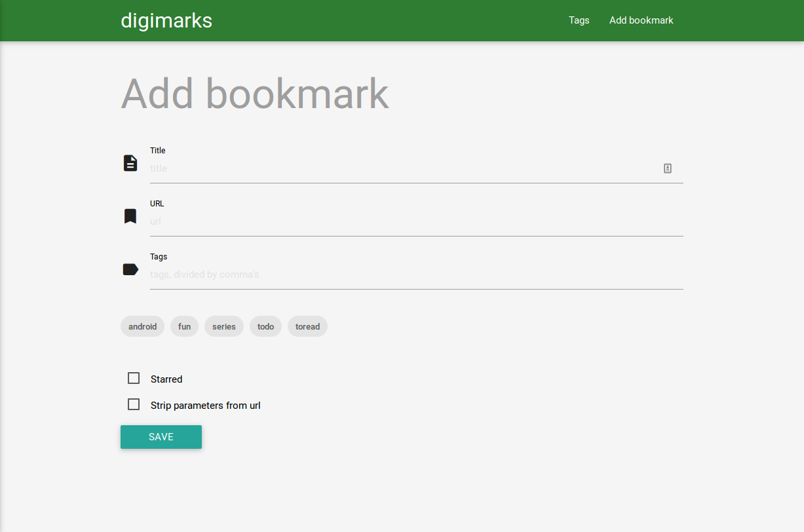The image size is (804, 532).
Task: Select the fun tag chip
Action: [184, 326]
